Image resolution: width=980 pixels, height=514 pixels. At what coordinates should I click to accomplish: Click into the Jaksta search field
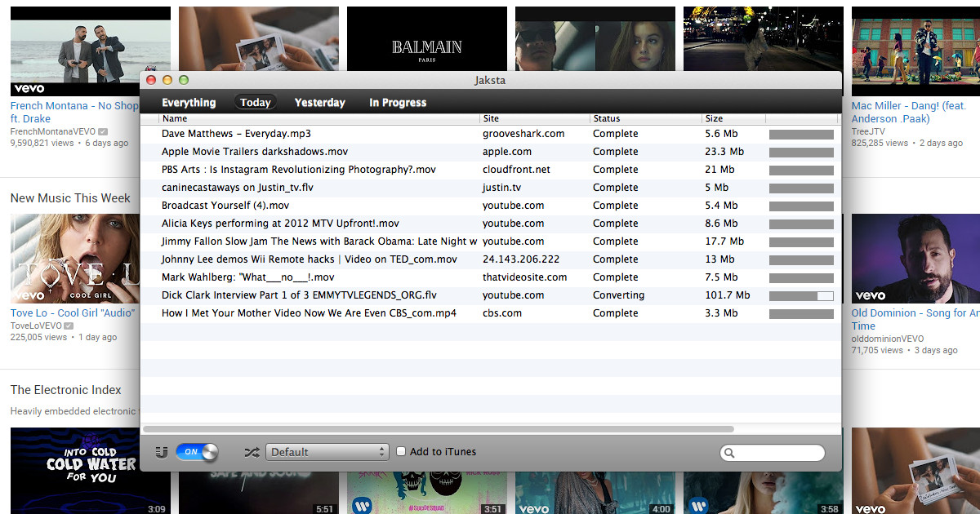click(x=773, y=453)
